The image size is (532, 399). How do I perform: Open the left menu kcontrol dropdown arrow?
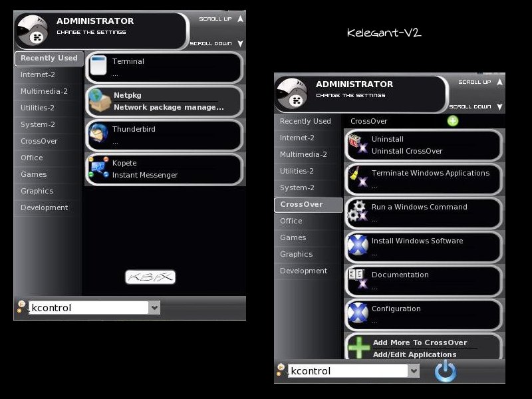[154, 308]
